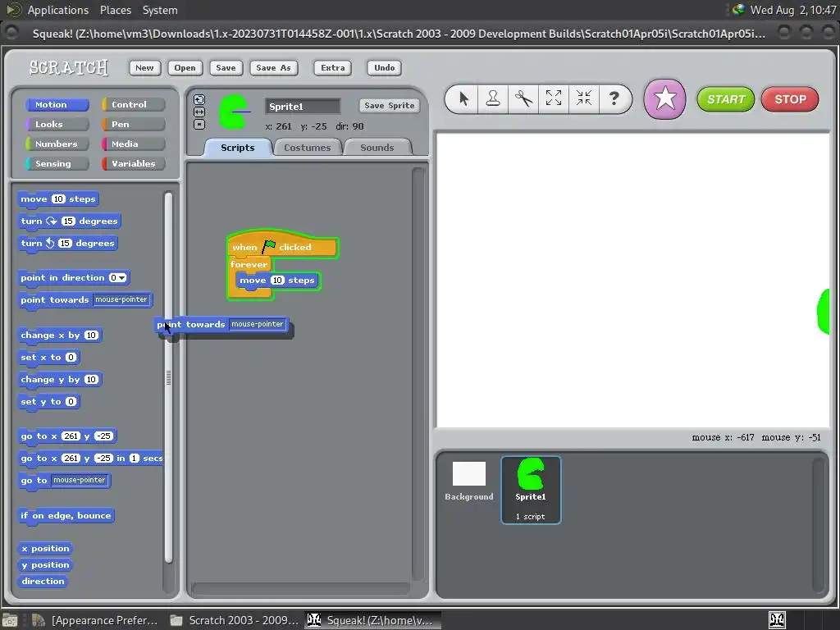Image resolution: width=840 pixels, height=630 pixels.
Task: Click the y position reporter block
Action: point(46,564)
